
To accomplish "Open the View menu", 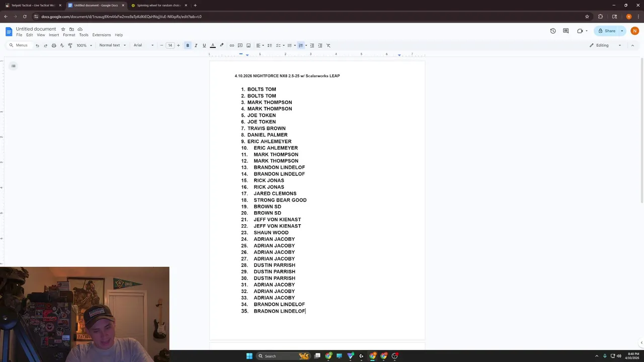I will tap(41, 35).
